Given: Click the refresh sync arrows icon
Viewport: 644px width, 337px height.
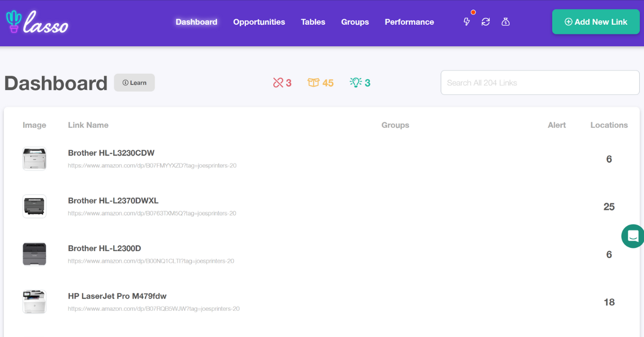Looking at the screenshot, I should (486, 22).
